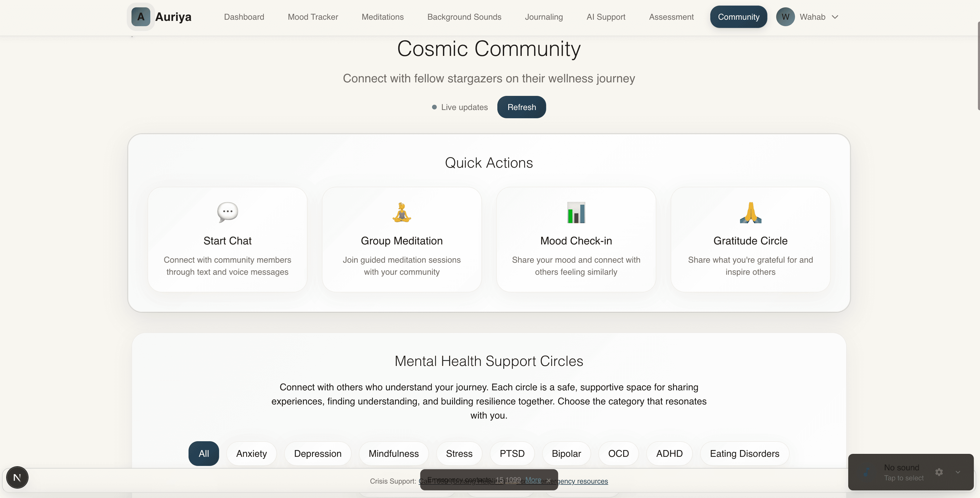Click the Refresh button
Screen dimensions: 980x498
(x=521, y=107)
